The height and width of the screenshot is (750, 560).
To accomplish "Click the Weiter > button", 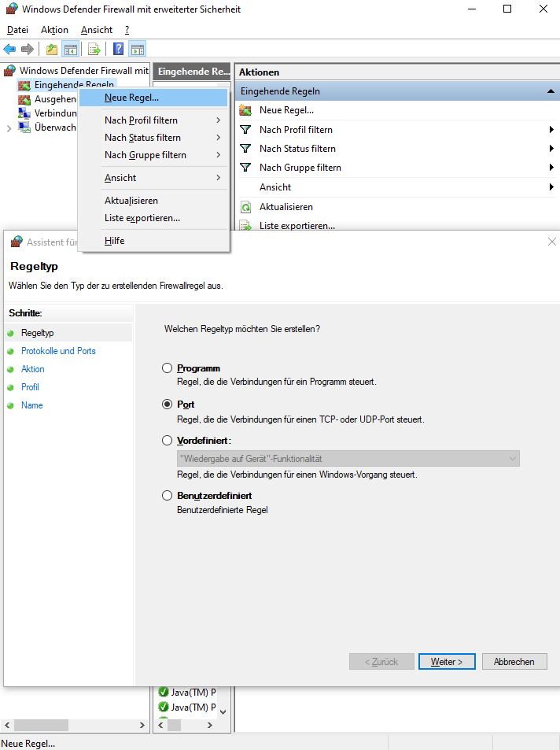I will pyautogui.click(x=447, y=662).
